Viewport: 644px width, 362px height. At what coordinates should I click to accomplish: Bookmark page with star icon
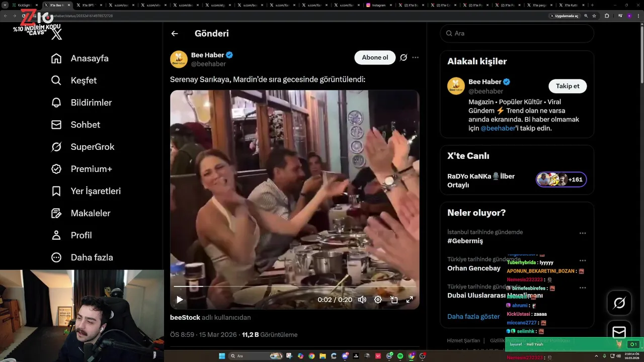(x=594, y=16)
